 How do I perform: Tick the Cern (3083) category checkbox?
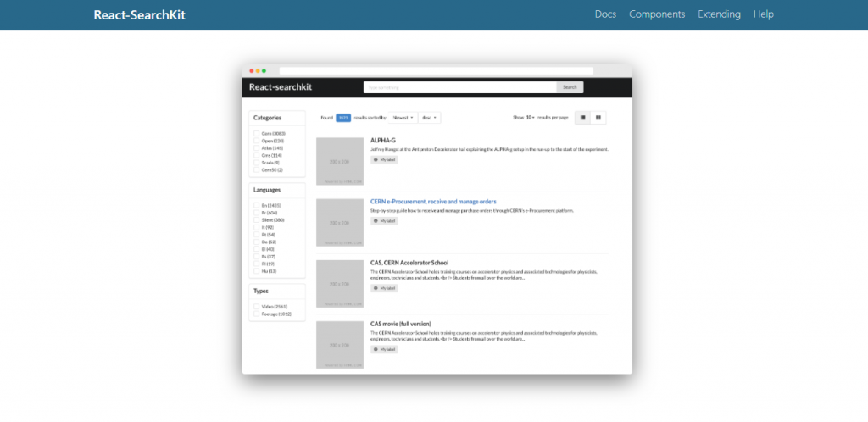click(256, 133)
